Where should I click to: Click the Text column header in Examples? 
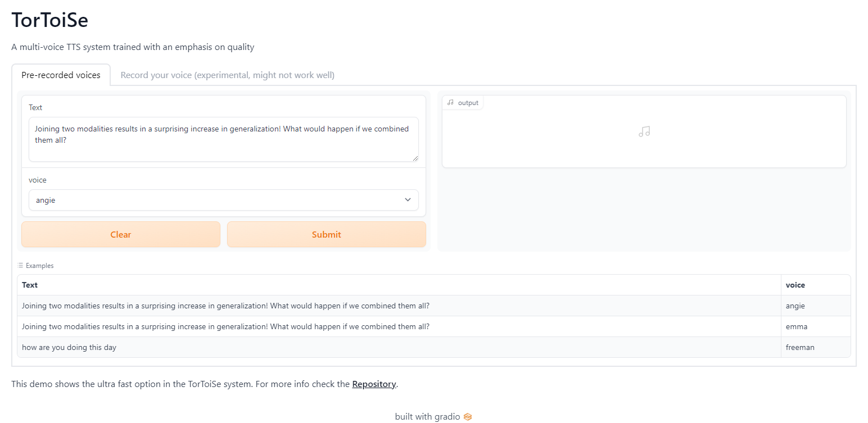(30, 285)
